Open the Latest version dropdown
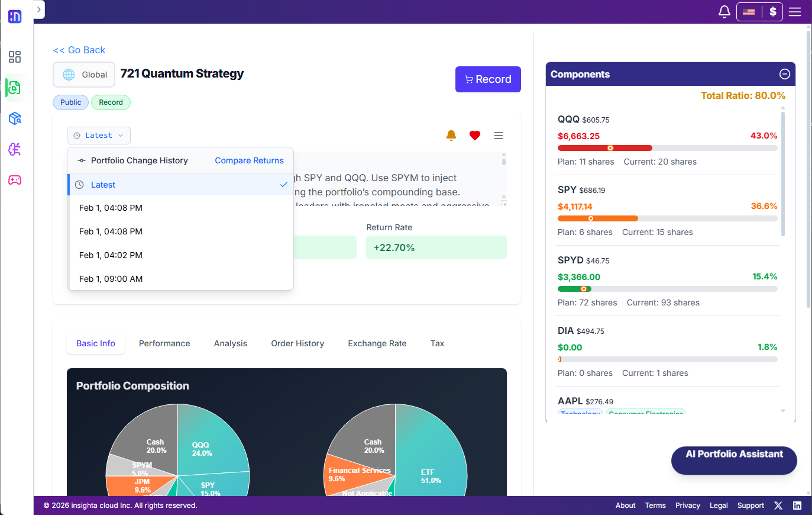Image resolution: width=812 pixels, height=515 pixels. pos(98,135)
